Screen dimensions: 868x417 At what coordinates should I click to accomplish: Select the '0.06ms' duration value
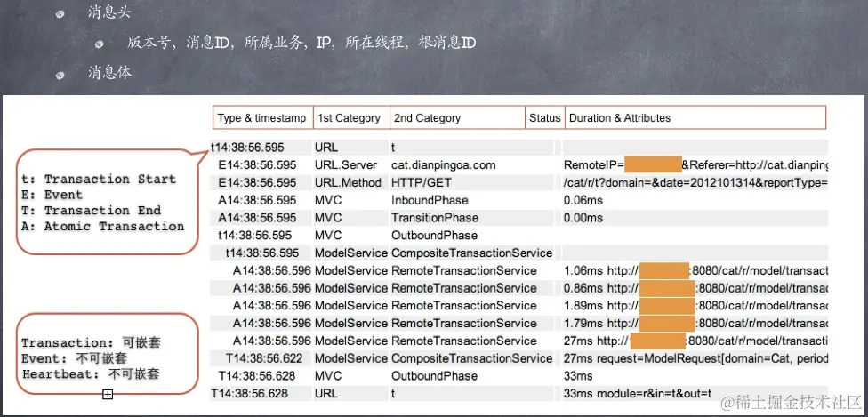coord(583,200)
